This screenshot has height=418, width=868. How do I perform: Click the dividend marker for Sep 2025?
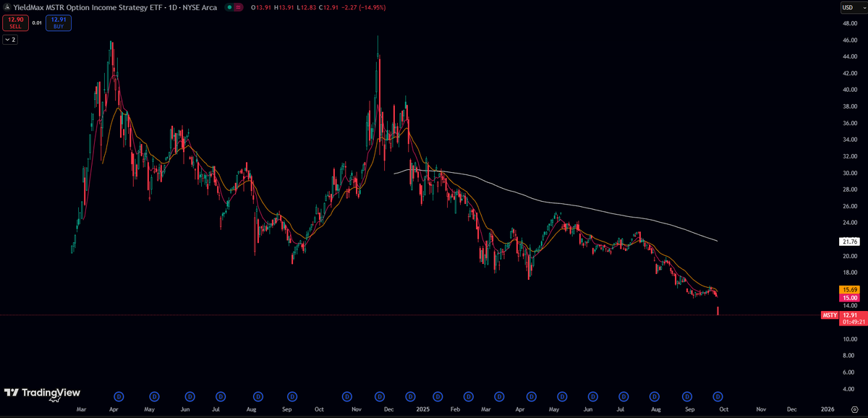pos(687,396)
